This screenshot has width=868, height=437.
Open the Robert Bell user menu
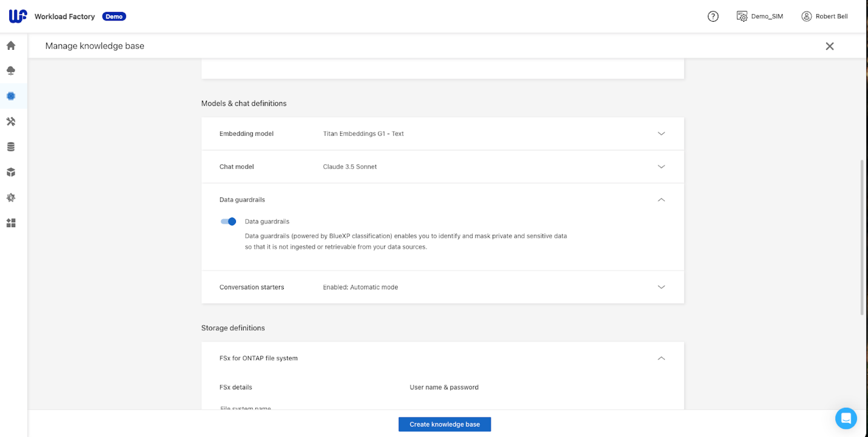pos(824,16)
